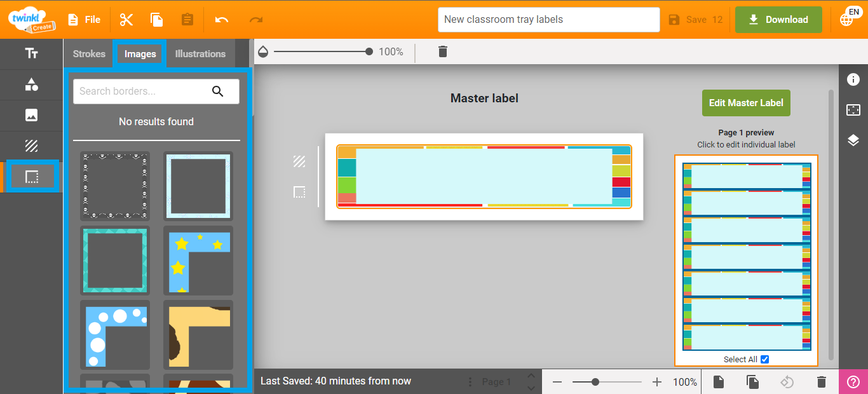Click Edit Master Label button
The height and width of the screenshot is (394, 868).
746,103
